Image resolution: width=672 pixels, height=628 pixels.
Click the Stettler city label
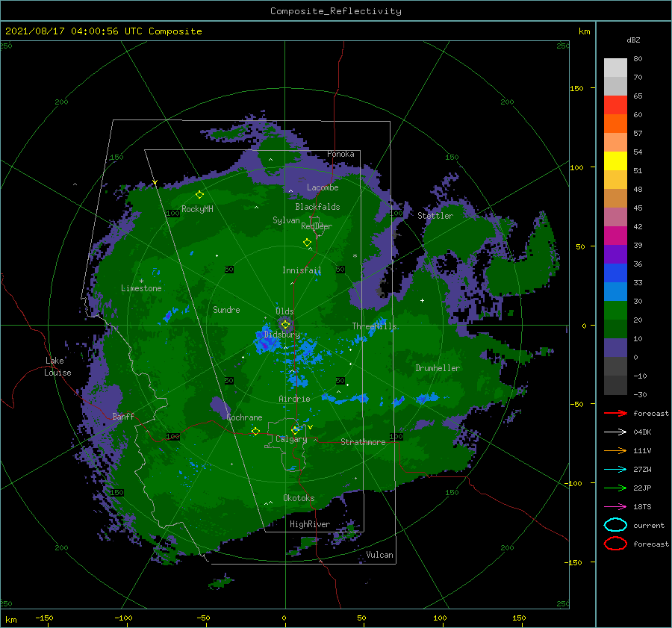pos(435,216)
